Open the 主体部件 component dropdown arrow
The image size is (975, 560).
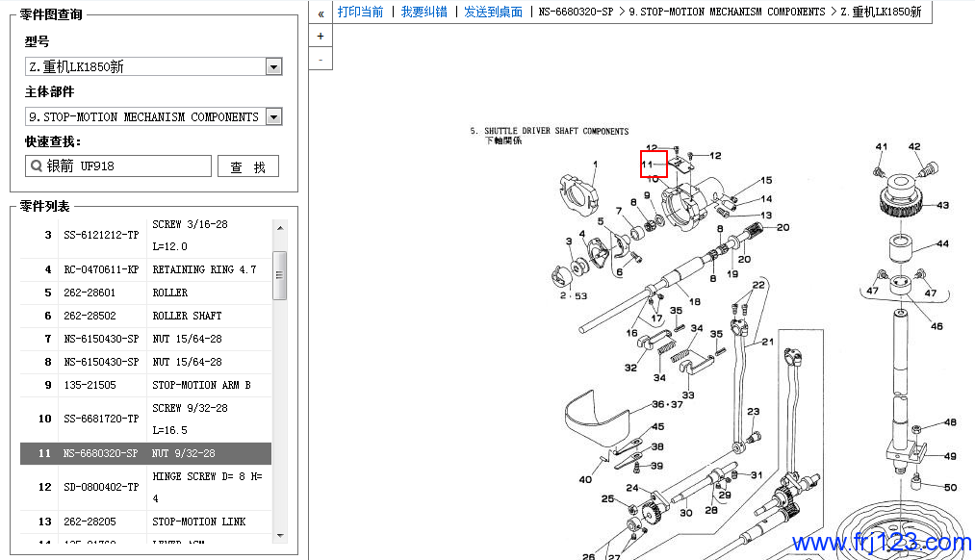point(273,117)
